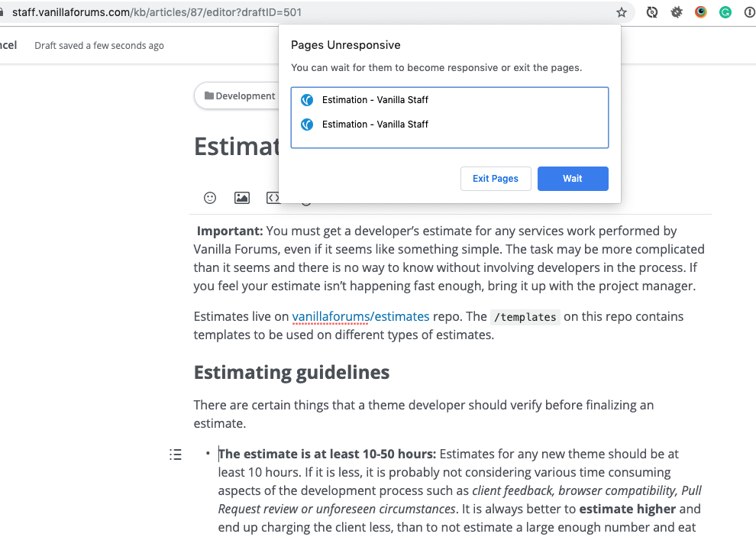Click the Grammarly extension icon

(725, 12)
